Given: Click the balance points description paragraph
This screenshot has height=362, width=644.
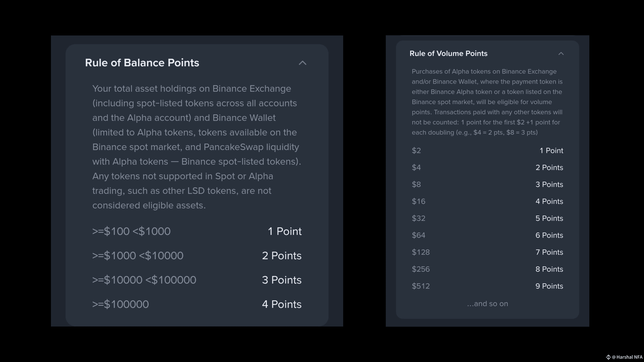Looking at the screenshot, I should point(197,147).
